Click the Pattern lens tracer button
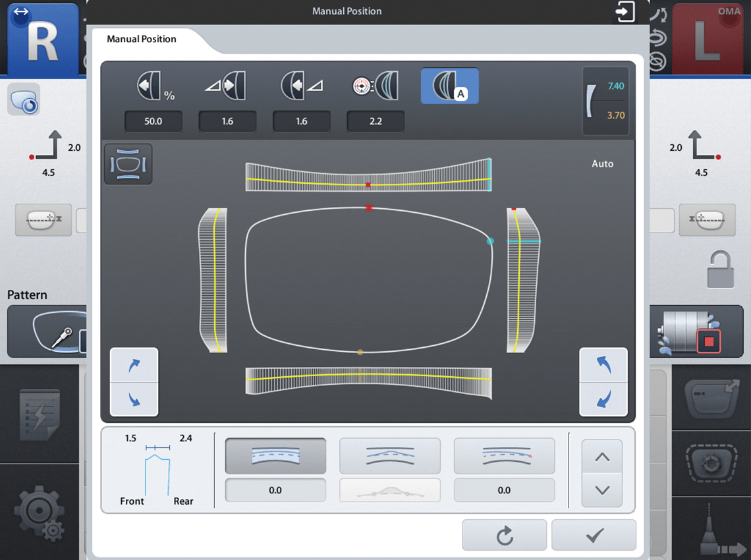The width and height of the screenshot is (751, 560). (x=47, y=332)
